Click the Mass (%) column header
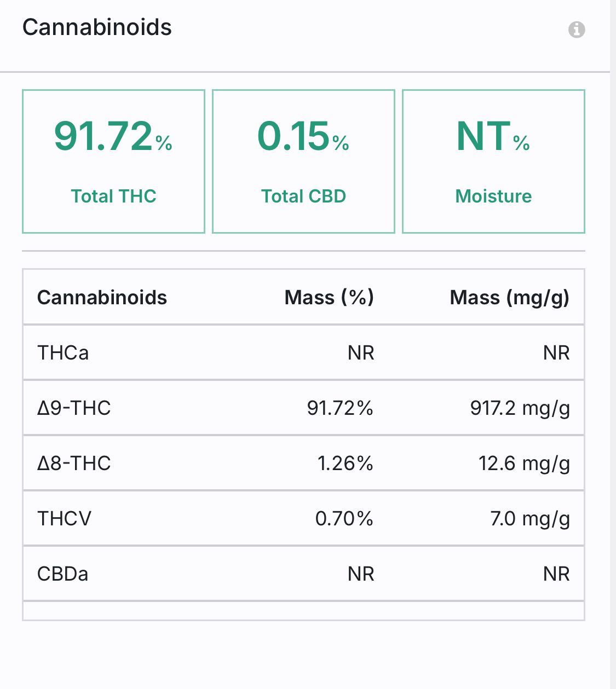This screenshot has height=689, width=616. pos(329,297)
